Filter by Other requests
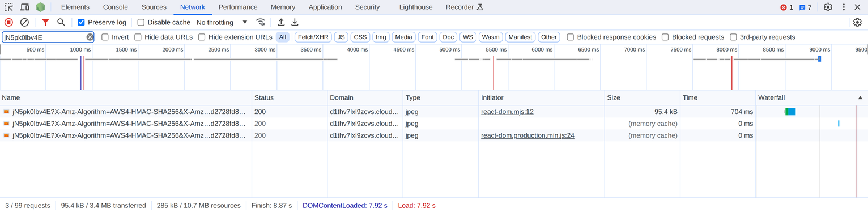This screenshot has width=868, height=212. 549,37
